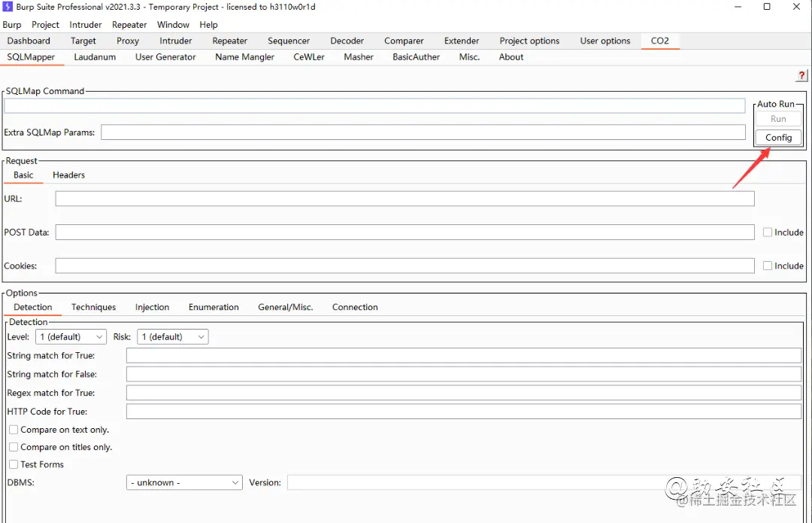Select the CO2 tab

pos(660,41)
